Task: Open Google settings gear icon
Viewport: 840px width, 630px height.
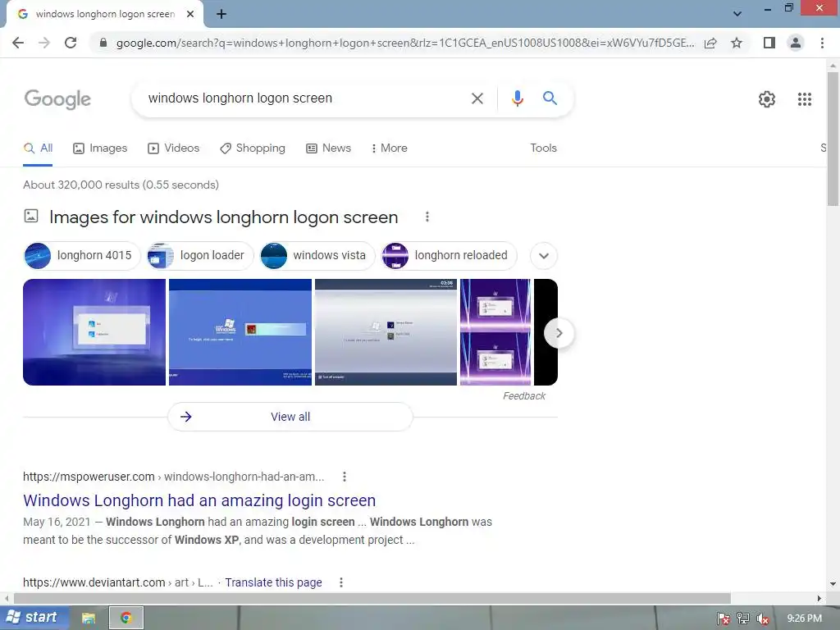Action: coord(767,99)
